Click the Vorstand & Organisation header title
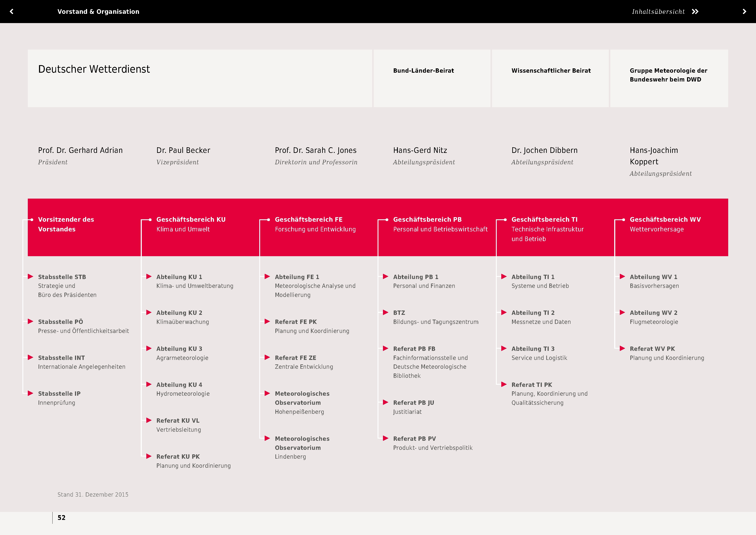 pyautogui.click(x=98, y=11)
